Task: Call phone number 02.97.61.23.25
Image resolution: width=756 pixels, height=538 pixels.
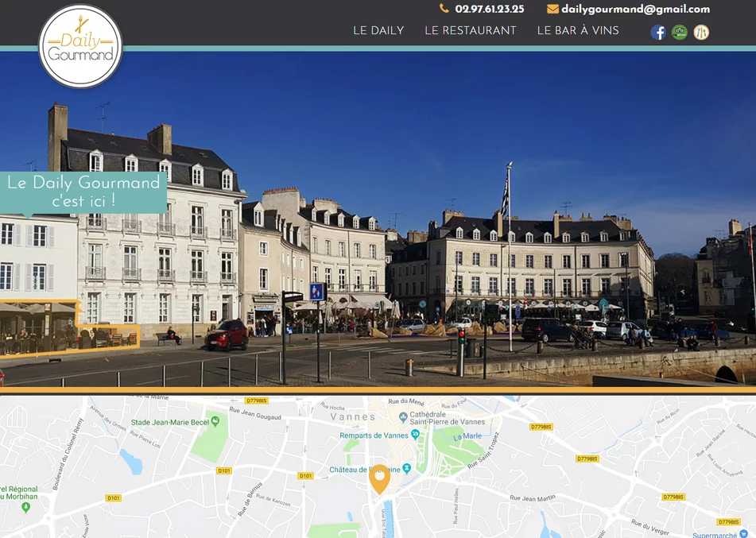Action: click(489, 10)
